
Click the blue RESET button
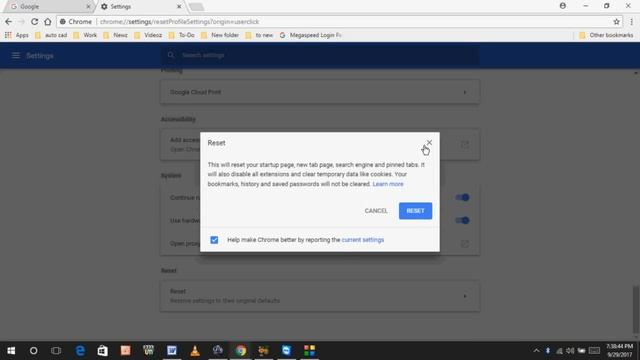(x=415, y=211)
